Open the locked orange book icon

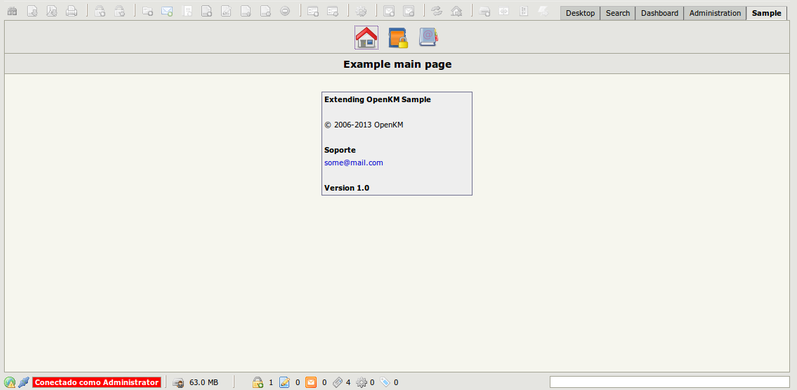(x=398, y=38)
